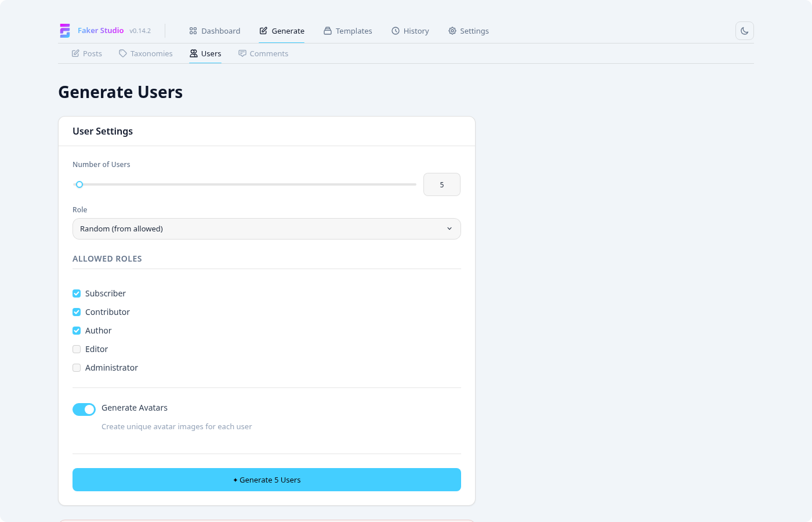Click the number of users input box
The width and height of the screenshot is (812, 522).
[x=442, y=184]
